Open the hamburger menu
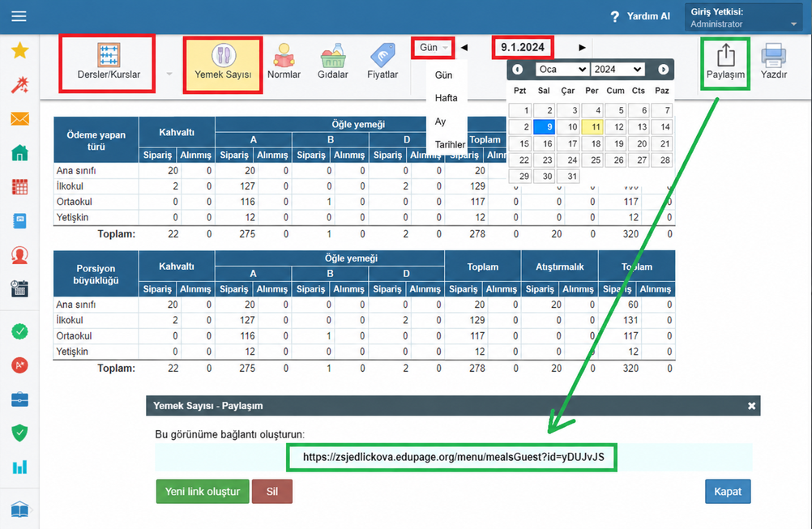Image resolution: width=812 pixels, height=529 pixels. point(19,16)
